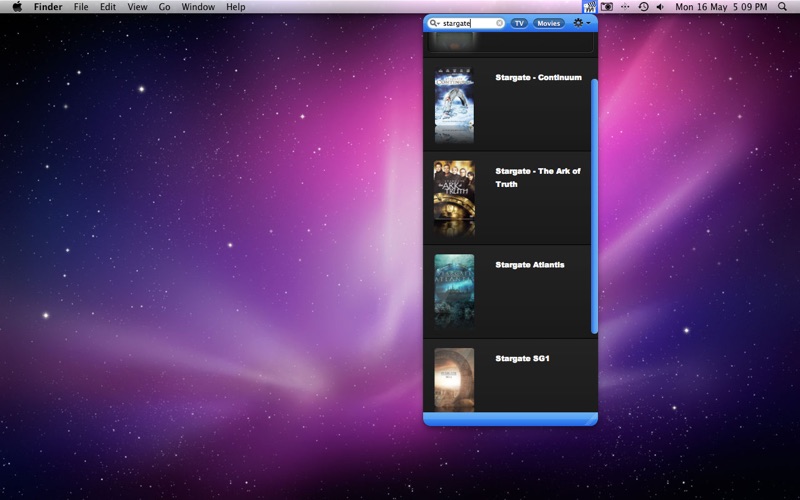Viewport: 800px width, 500px height.
Task: Open Spotlight search magnifier in menu bar
Action: point(782,7)
